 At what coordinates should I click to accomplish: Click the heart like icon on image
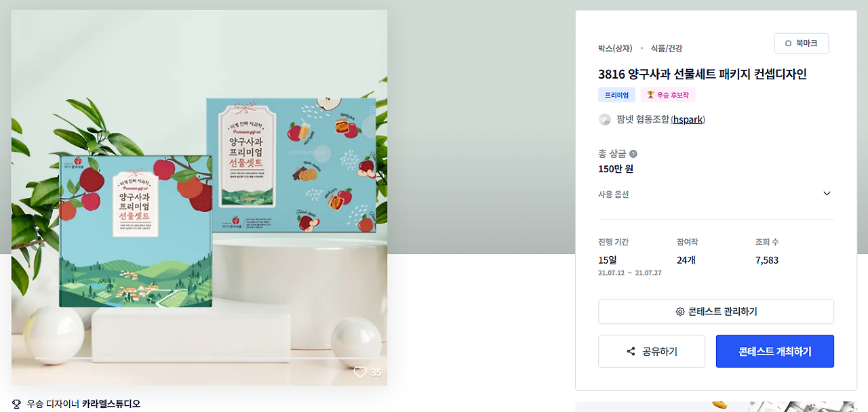(x=360, y=372)
